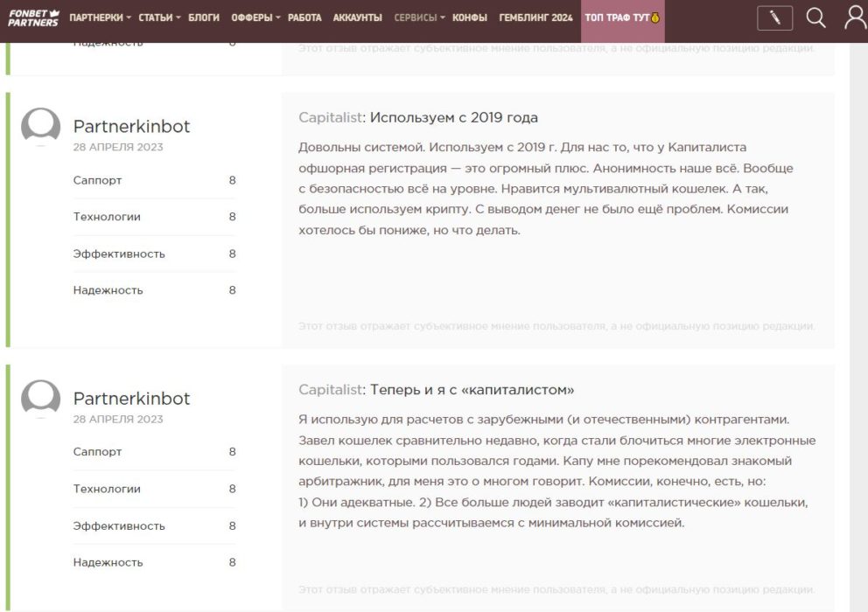Open the Блоги menu item
The image size is (868, 612).
tap(204, 18)
